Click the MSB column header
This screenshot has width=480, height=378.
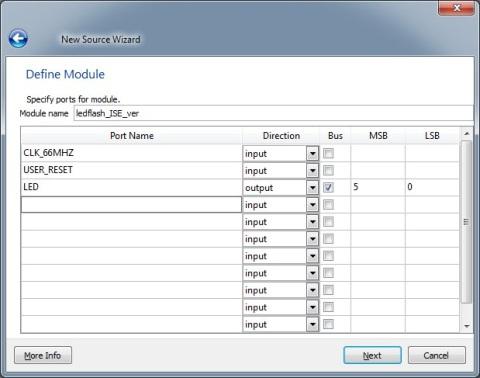click(378, 136)
